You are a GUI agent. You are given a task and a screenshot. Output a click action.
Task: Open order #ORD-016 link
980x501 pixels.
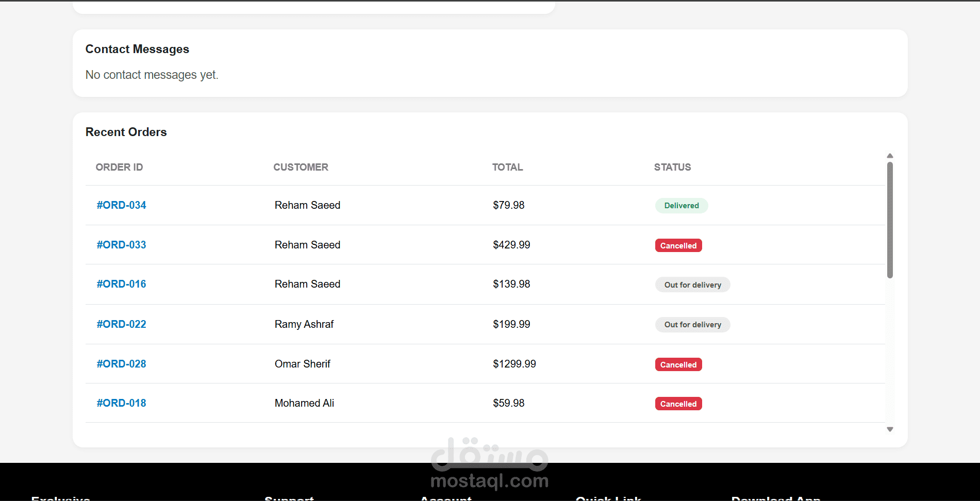(121, 284)
